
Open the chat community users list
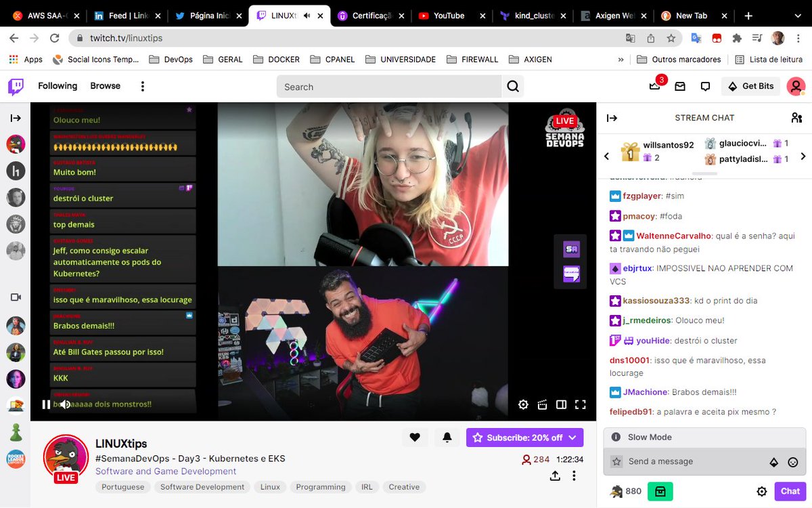click(796, 118)
